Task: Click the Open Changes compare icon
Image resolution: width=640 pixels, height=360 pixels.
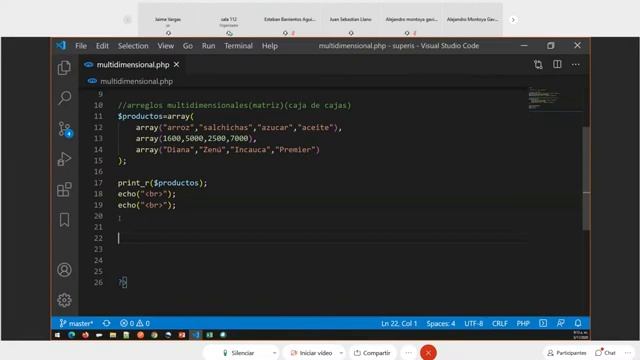Action: 538,64
